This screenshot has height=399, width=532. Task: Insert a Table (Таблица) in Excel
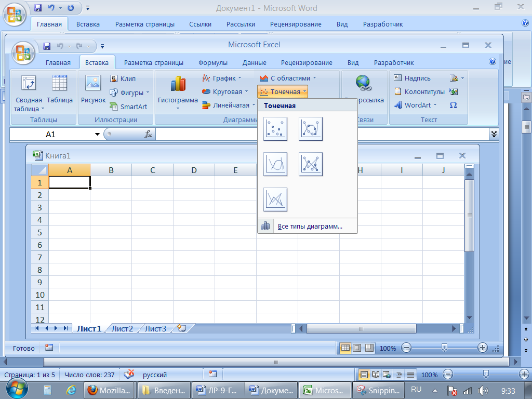point(59,89)
